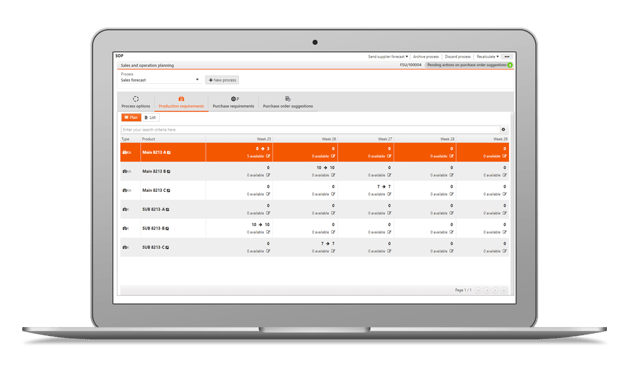The height and width of the screenshot is (379, 629).
Task: Edit Week 25 quantity for SUB 8213-B
Action: 268,232
